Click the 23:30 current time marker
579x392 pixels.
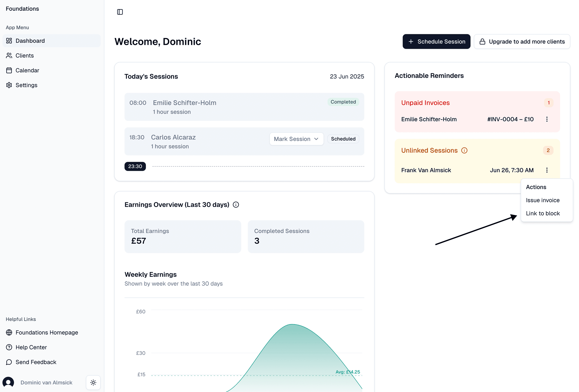135,166
